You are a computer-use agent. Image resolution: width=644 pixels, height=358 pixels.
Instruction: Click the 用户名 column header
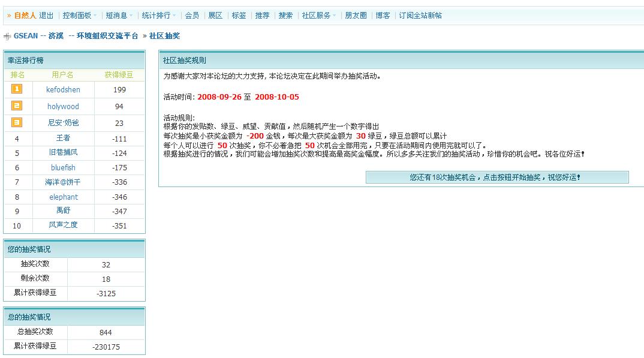click(x=62, y=75)
